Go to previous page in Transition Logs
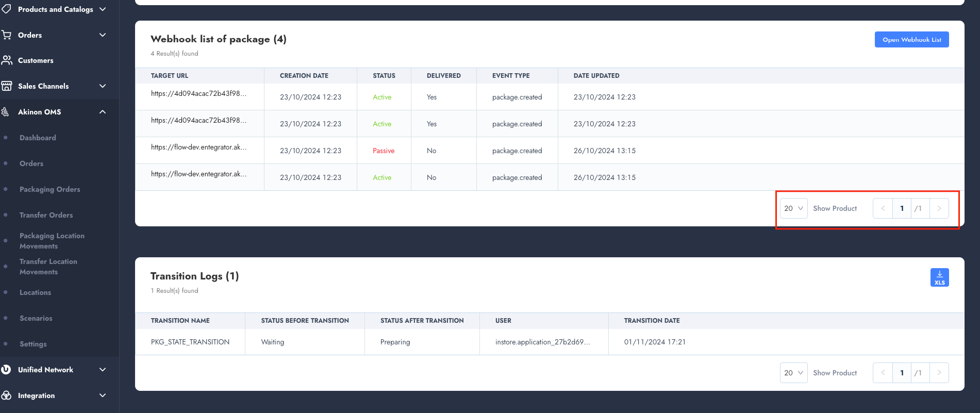The width and height of the screenshot is (980, 413). 883,373
